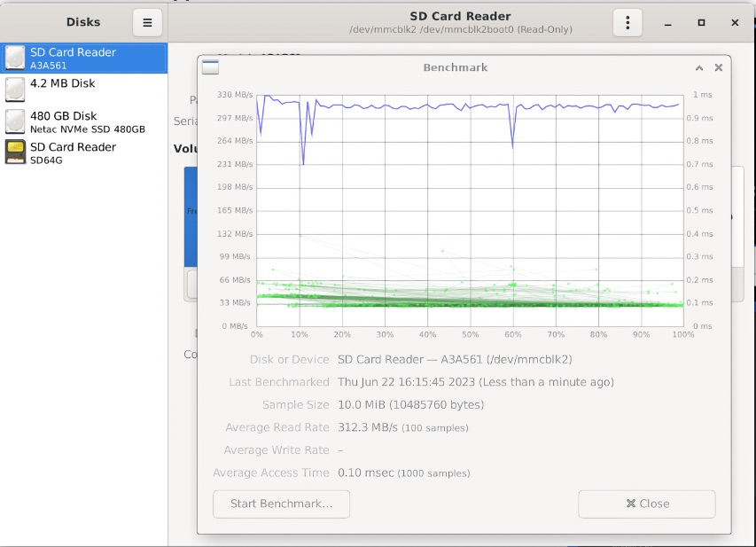
Task: Select the 480 GB Disk drive icon
Action: [x=15, y=121]
